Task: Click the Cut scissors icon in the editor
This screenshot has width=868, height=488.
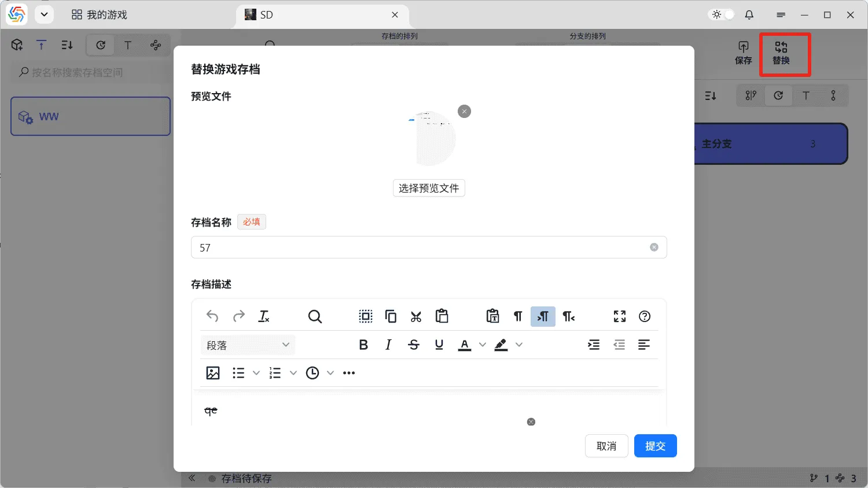Action: [415, 316]
